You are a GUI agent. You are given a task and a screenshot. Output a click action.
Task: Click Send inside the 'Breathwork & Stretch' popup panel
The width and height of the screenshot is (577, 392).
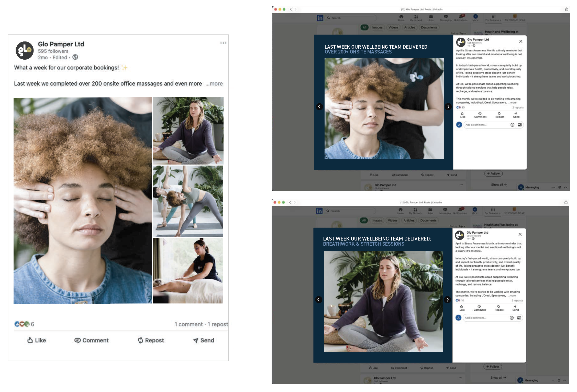click(515, 308)
